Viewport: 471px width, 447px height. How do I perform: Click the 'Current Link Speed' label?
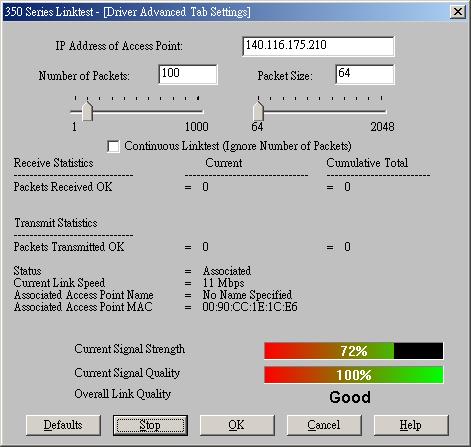click(x=59, y=283)
